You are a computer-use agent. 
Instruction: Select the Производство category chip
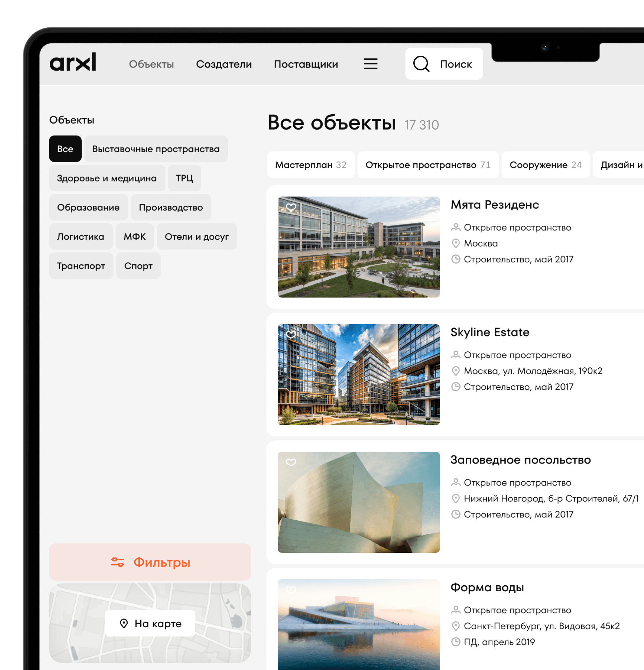[x=171, y=207]
